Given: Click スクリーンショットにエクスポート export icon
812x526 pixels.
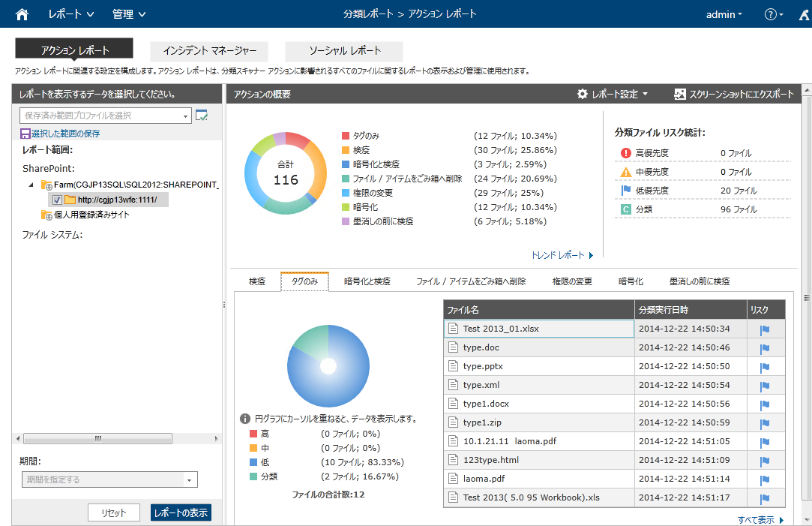Looking at the screenshot, I should click(x=679, y=94).
